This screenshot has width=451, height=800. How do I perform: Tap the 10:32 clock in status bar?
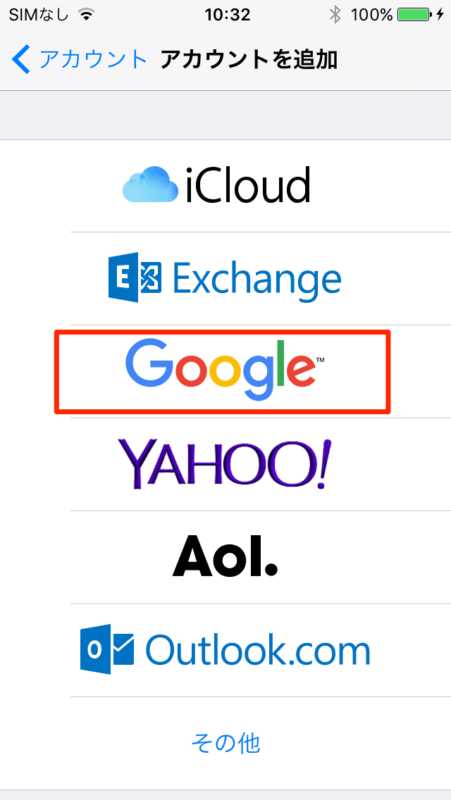click(x=228, y=15)
